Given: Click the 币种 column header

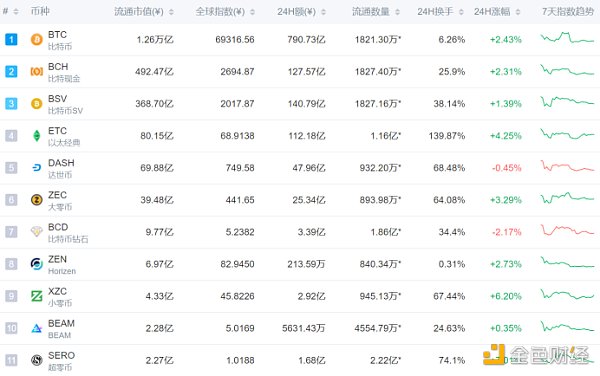Looking at the screenshot, I should [x=40, y=11].
